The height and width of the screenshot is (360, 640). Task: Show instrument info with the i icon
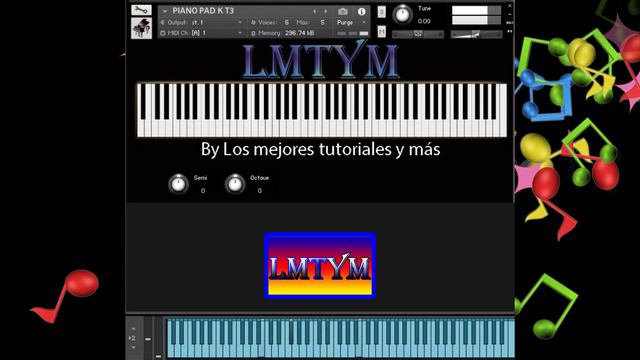point(362,11)
